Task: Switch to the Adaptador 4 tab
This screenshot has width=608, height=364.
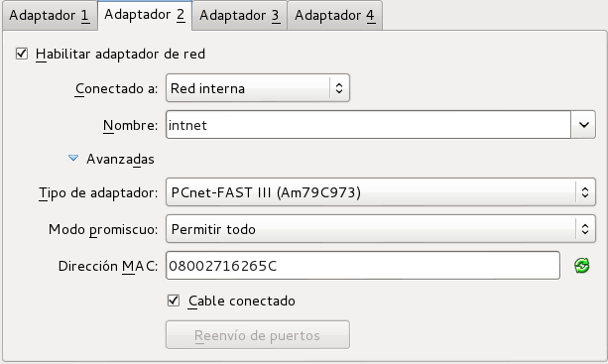Action: tap(334, 16)
